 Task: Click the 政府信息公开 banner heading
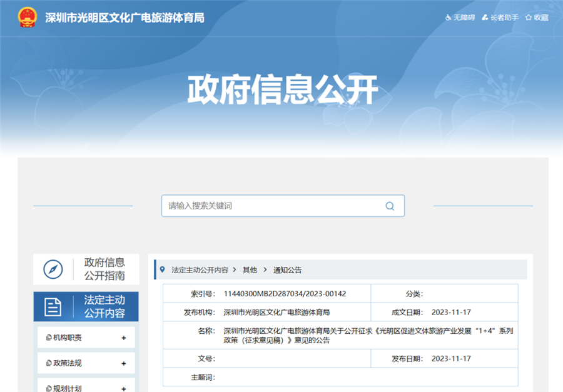[283, 90]
